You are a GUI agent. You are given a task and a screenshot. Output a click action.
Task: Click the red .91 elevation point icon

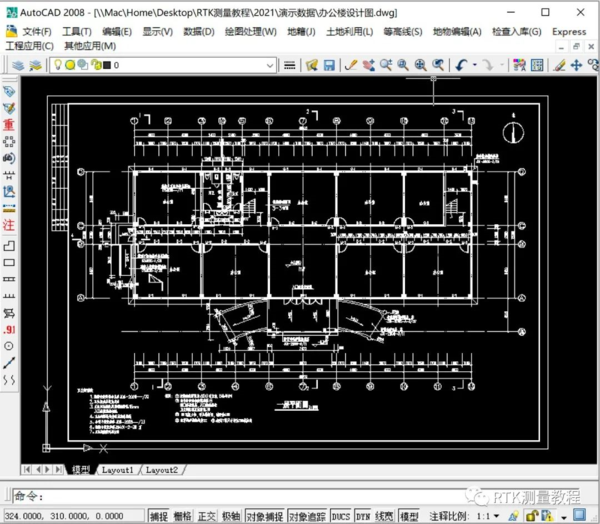(x=9, y=330)
